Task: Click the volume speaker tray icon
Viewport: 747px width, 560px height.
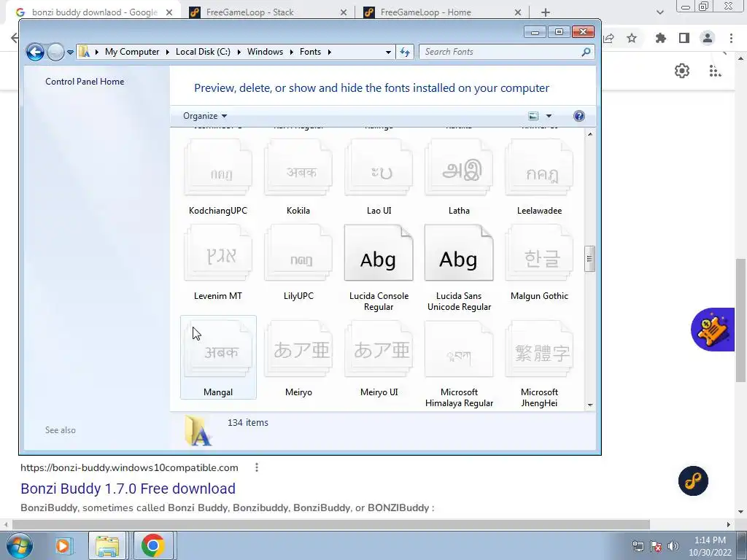Action: pos(673,546)
